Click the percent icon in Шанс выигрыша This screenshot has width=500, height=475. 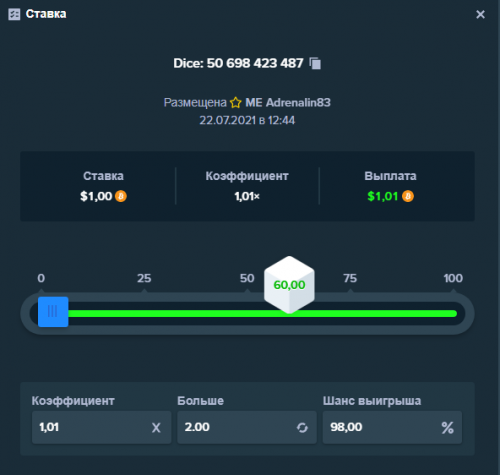pos(447,428)
